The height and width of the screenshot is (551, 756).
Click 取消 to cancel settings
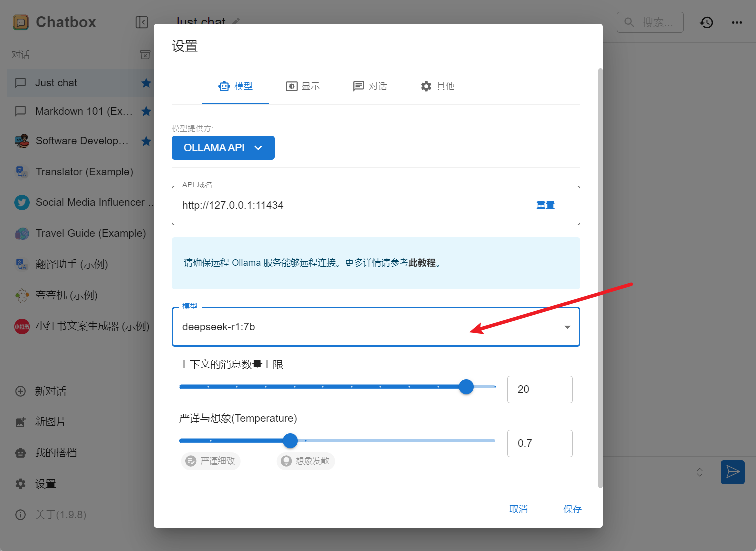coord(518,509)
